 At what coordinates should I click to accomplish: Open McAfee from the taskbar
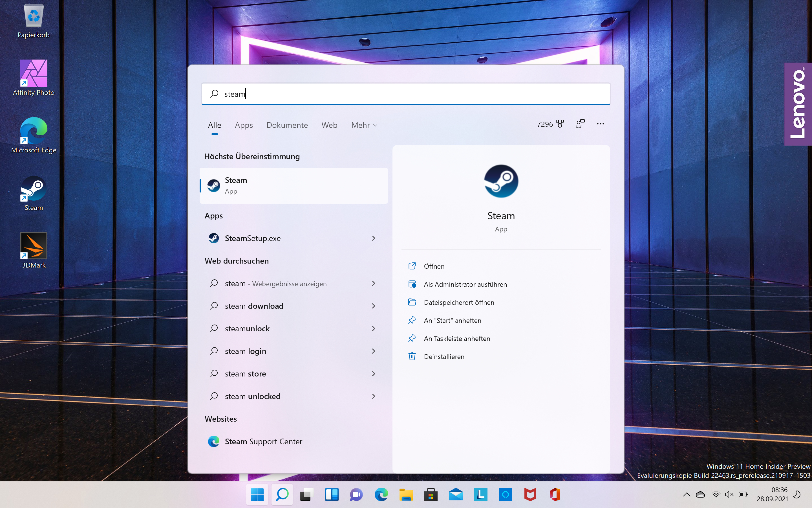pos(530,494)
